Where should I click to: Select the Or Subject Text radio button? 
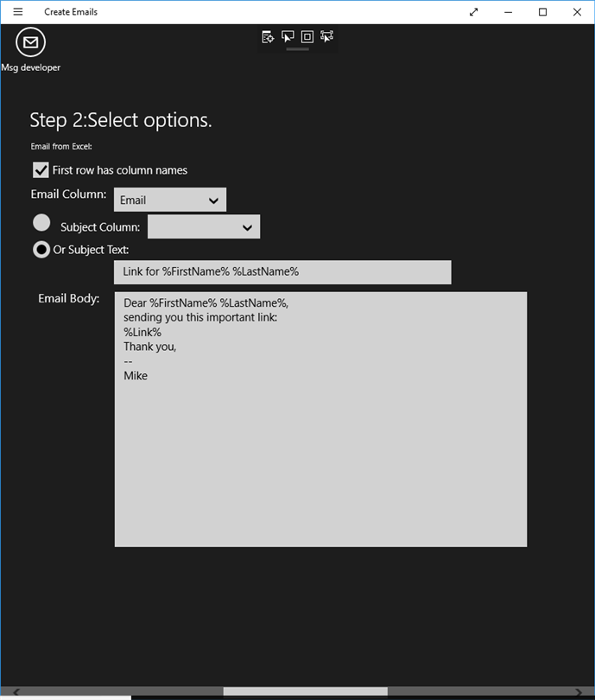tap(41, 250)
